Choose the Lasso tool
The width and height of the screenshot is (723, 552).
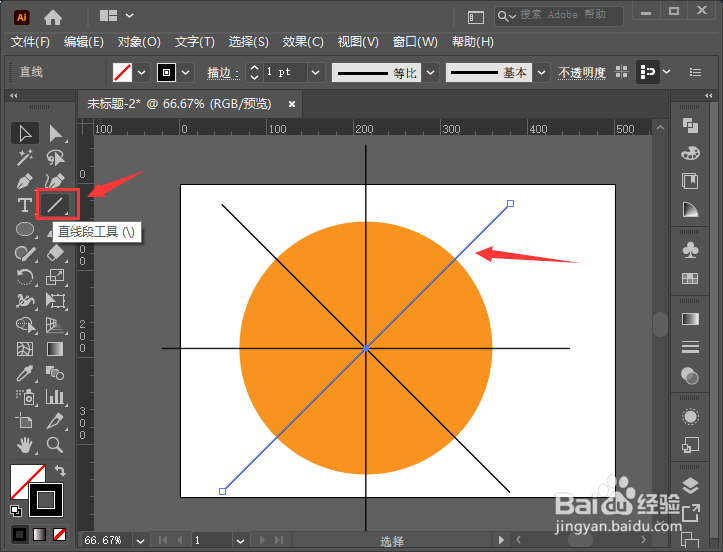pyautogui.click(x=55, y=158)
